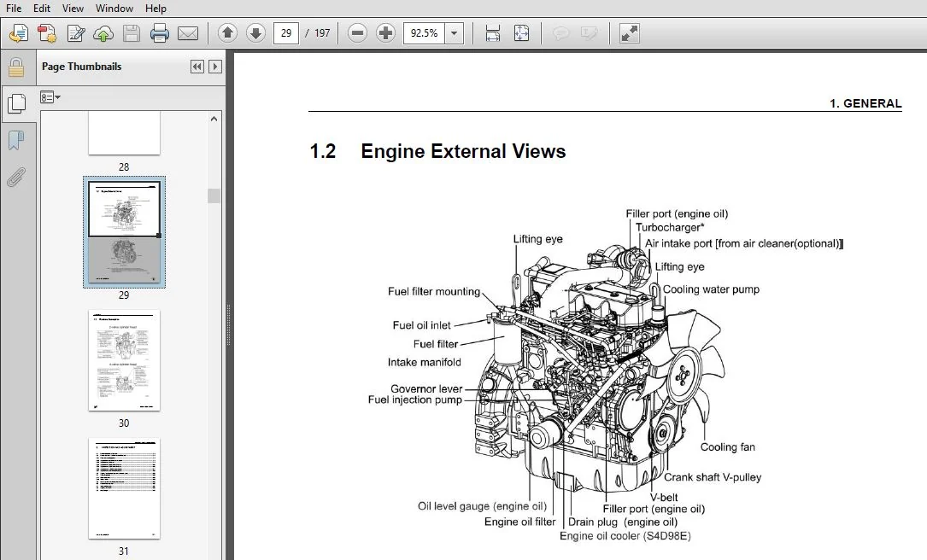Go to next page with down arrow
The height and width of the screenshot is (560, 927).
(x=255, y=33)
